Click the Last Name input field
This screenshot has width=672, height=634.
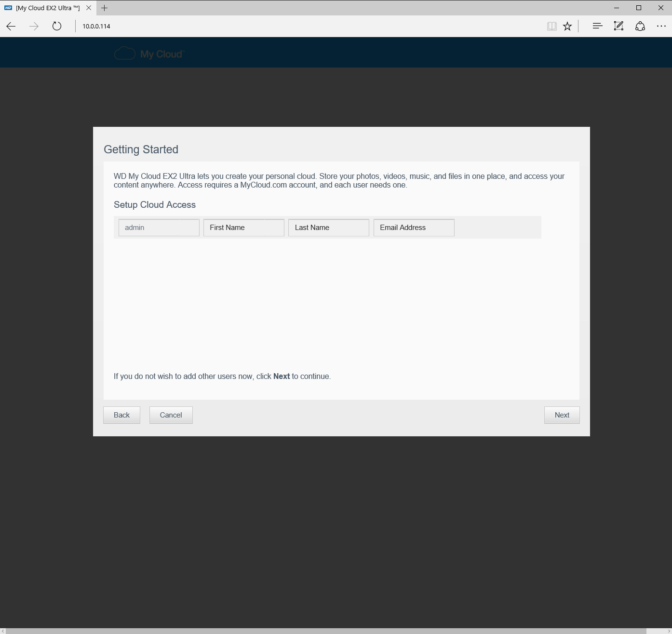coord(328,228)
